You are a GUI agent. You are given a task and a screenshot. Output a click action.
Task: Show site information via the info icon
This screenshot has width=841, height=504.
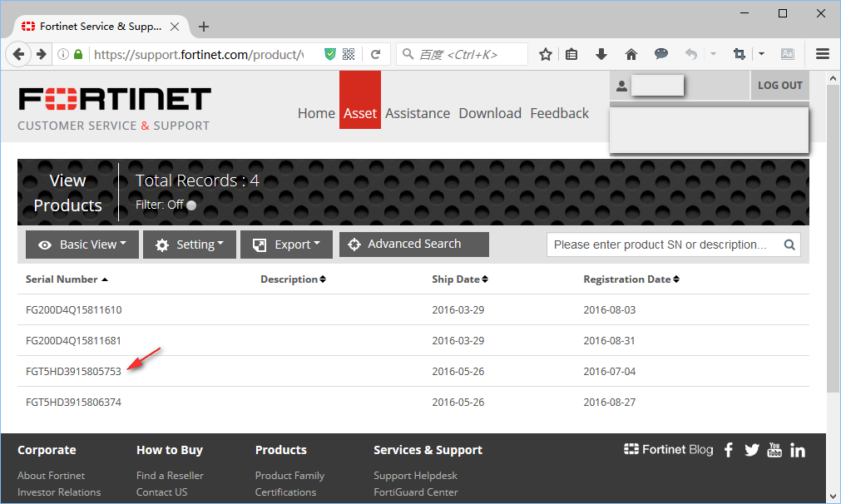(x=63, y=54)
